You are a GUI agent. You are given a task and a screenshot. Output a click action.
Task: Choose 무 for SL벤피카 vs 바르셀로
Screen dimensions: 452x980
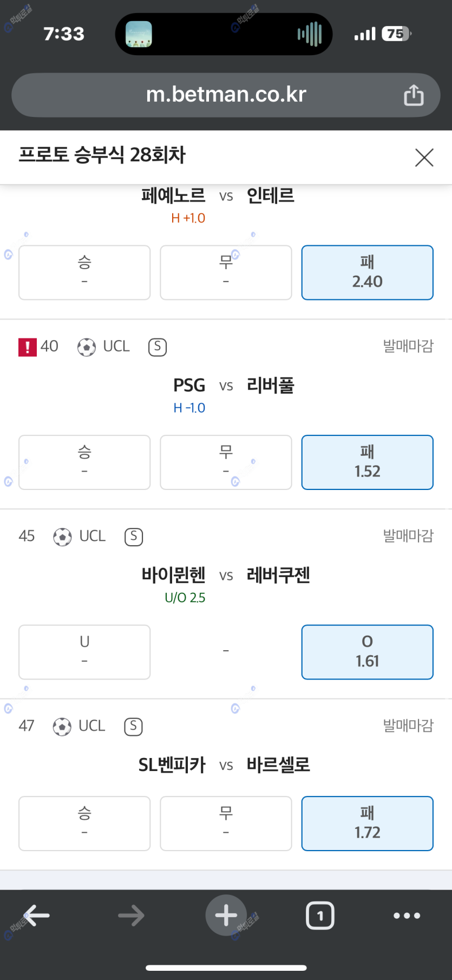pos(226,823)
